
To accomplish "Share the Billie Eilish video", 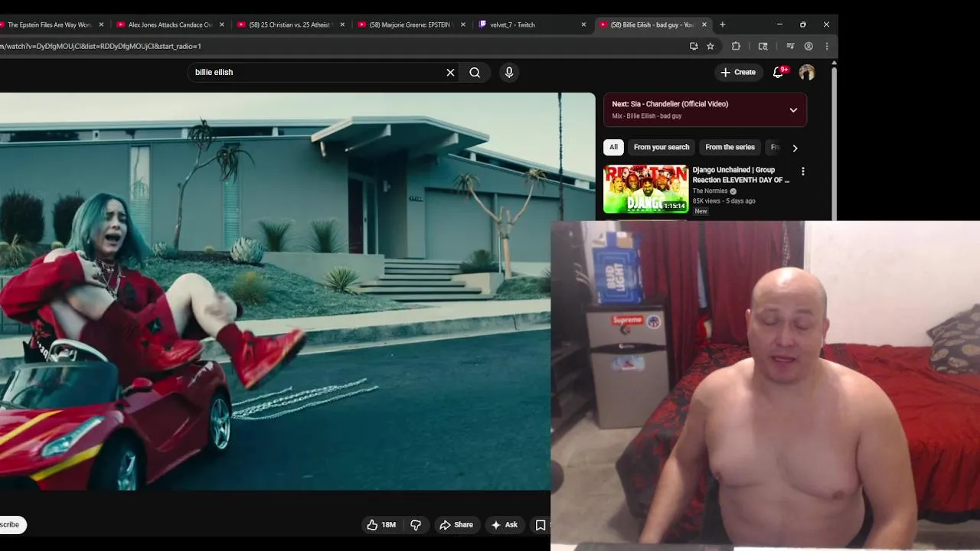I will tap(456, 525).
